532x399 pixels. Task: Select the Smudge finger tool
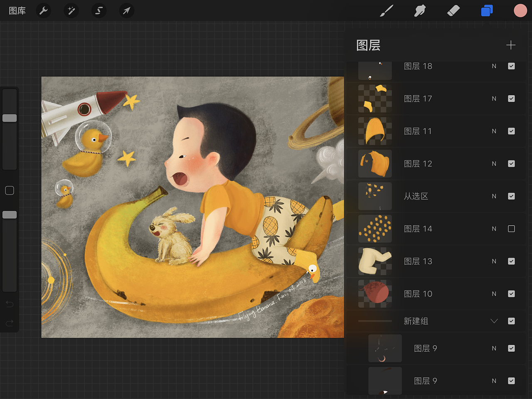pos(420,11)
